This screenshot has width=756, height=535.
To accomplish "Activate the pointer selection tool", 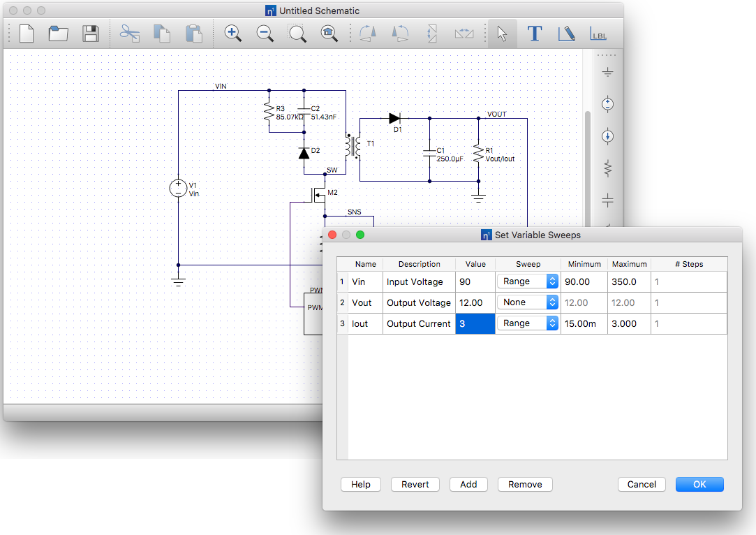I will (x=503, y=34).
